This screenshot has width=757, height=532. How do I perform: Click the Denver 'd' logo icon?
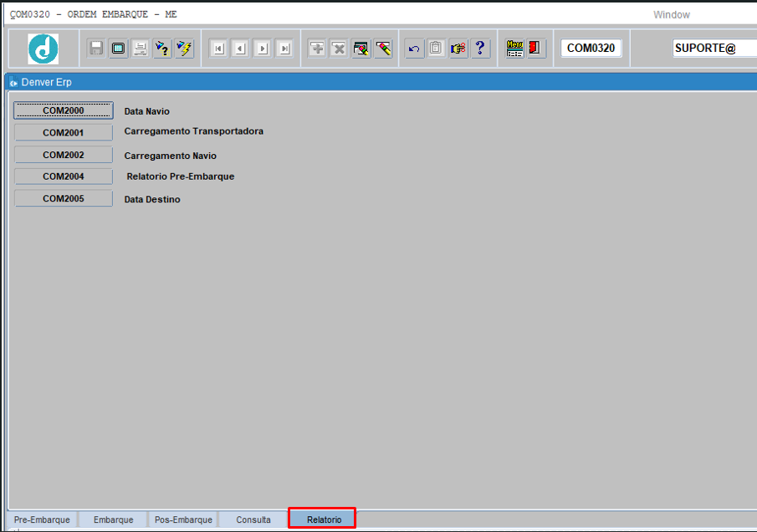click(43, 49)
